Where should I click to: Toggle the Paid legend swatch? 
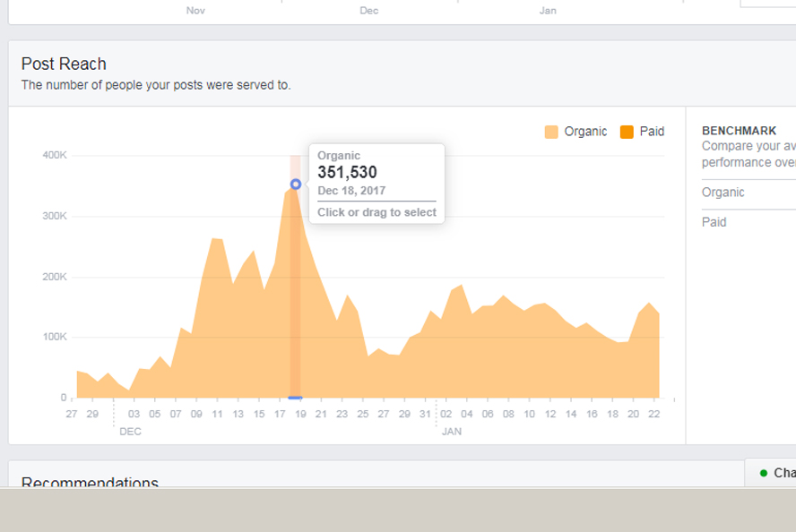point(627,132)
